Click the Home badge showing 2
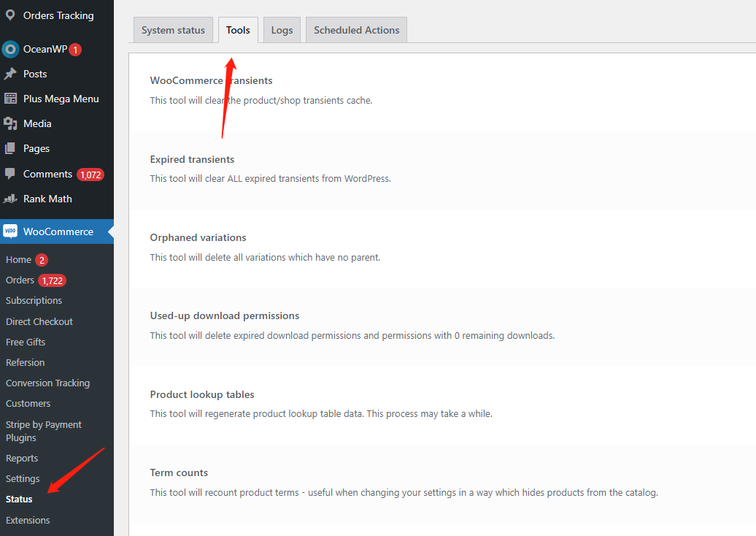The width and height of the screenshot is (756, 536). pos(42,261)
